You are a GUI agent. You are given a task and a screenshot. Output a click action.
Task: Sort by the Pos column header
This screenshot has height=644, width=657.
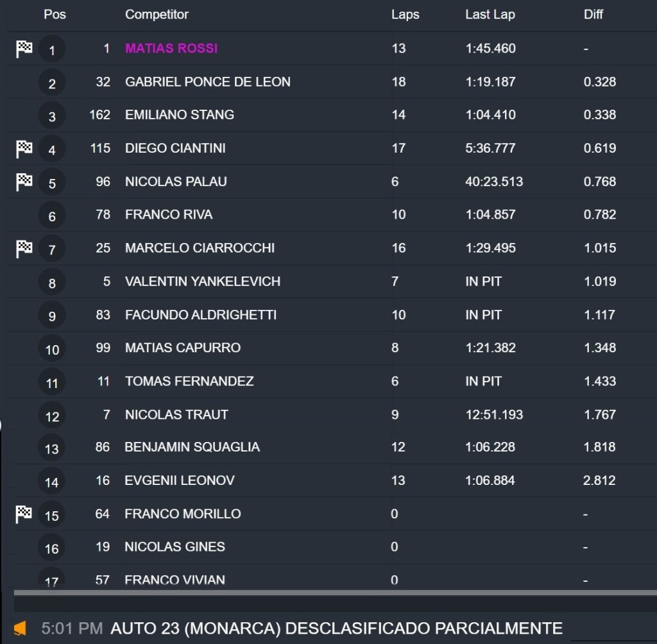click(x=55, y=14)
